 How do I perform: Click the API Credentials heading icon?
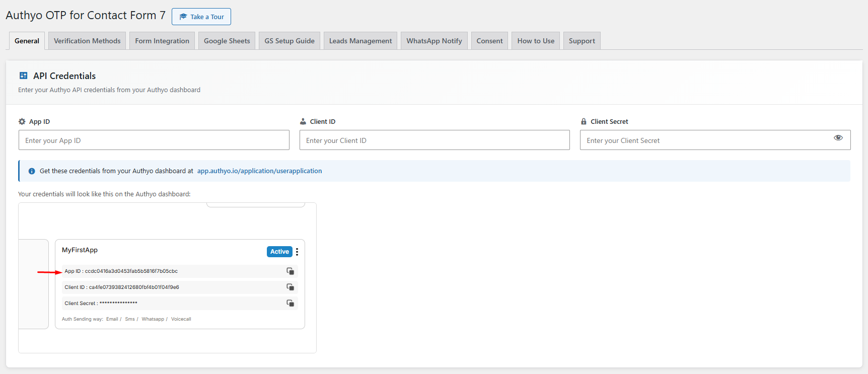(23, 76)
